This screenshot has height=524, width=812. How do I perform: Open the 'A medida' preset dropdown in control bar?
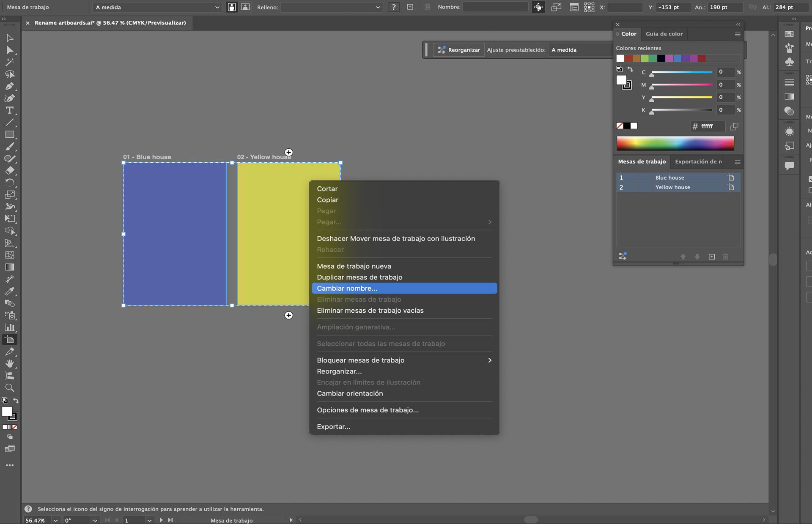click(157, 7)
